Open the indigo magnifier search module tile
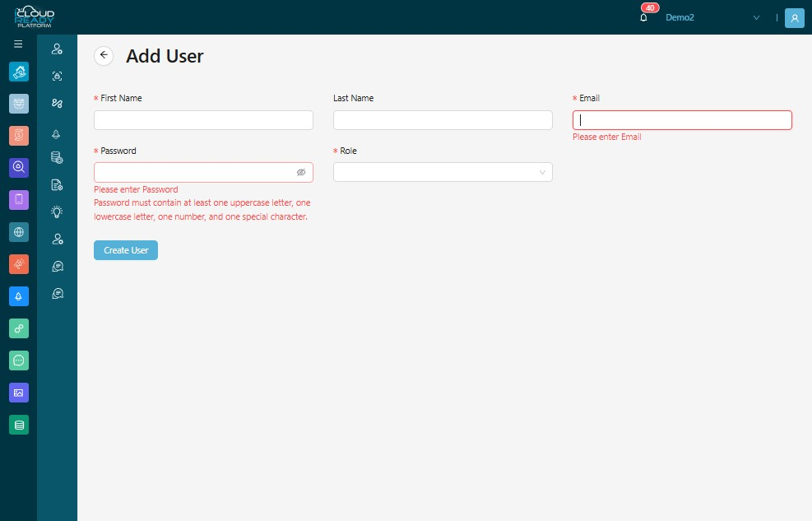Viewport: 812px width, 521px height. [19, 167]
